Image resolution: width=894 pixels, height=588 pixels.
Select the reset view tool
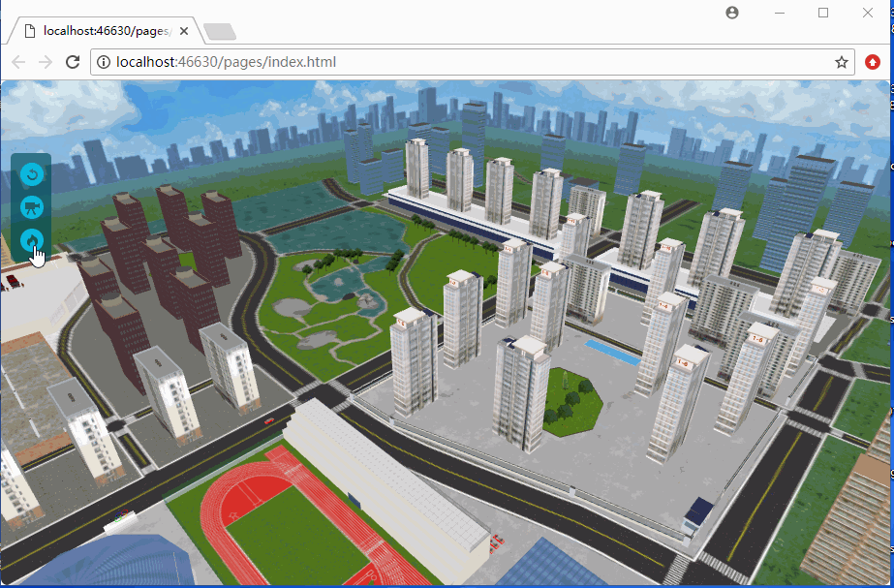click(x=32, y=174)
